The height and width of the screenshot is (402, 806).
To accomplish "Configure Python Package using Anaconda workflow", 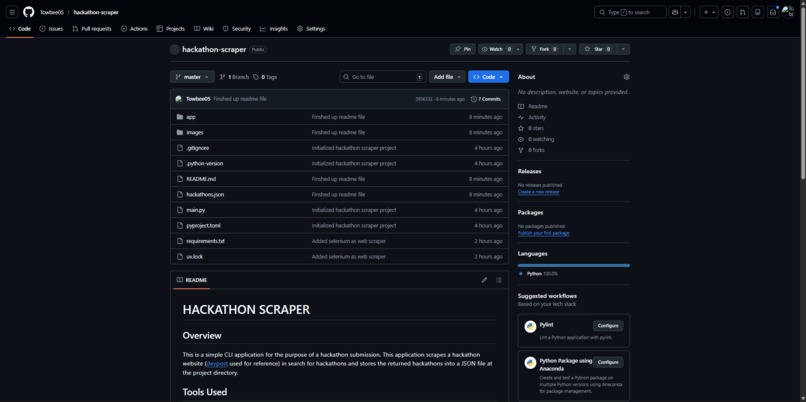I will (x=608, y=362).
